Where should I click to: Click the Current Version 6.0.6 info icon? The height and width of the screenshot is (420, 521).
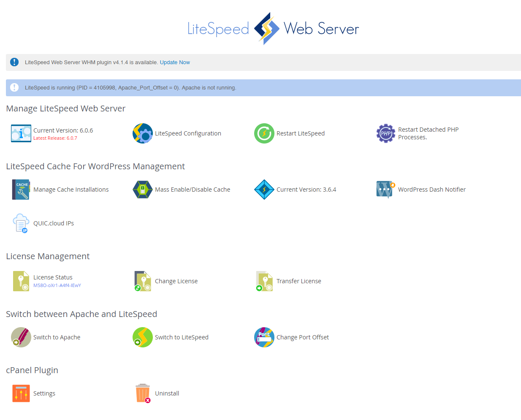point(21,133)
